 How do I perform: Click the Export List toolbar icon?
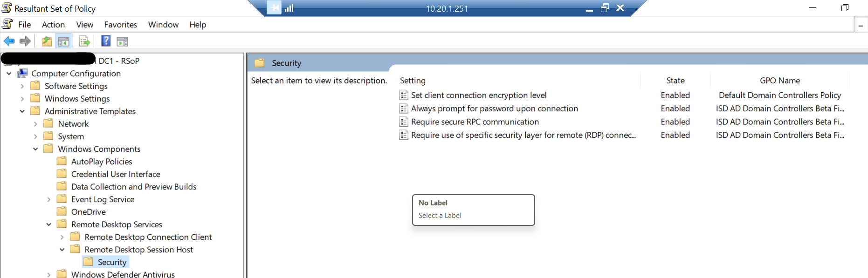(84, 41)
